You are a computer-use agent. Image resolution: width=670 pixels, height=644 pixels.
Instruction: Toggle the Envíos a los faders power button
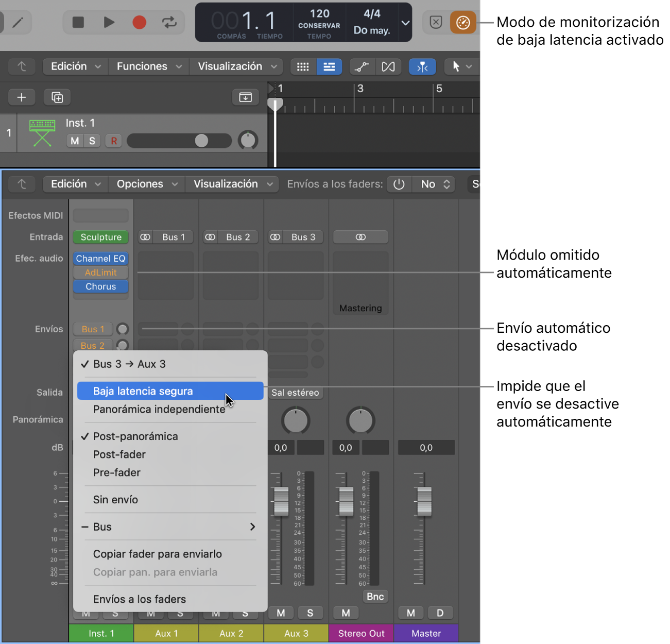click(399, 184)
